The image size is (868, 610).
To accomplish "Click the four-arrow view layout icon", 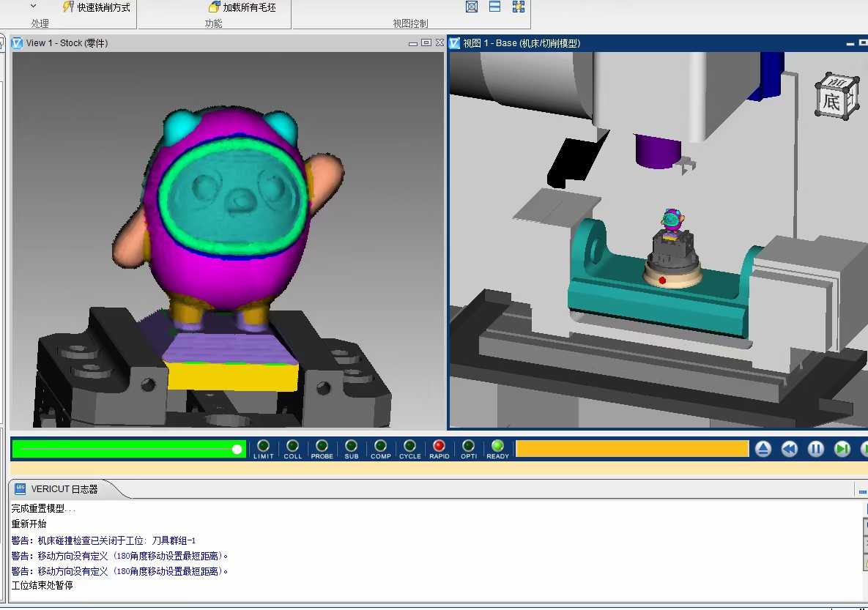I will point(518,7).
